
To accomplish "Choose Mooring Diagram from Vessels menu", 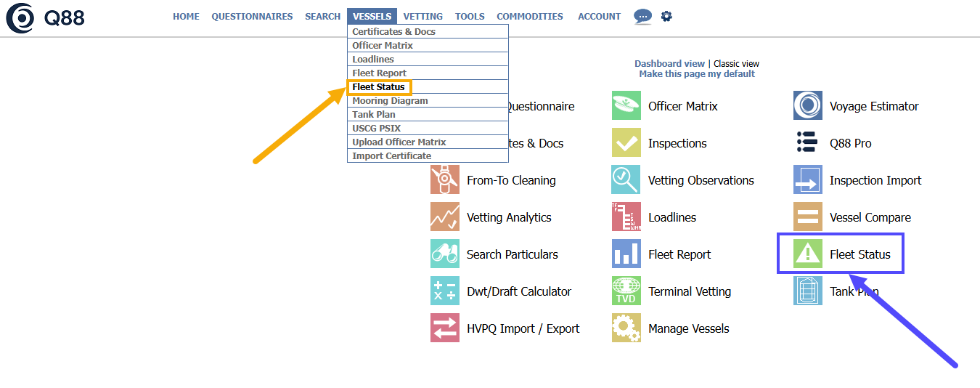I will click(390, 101).
